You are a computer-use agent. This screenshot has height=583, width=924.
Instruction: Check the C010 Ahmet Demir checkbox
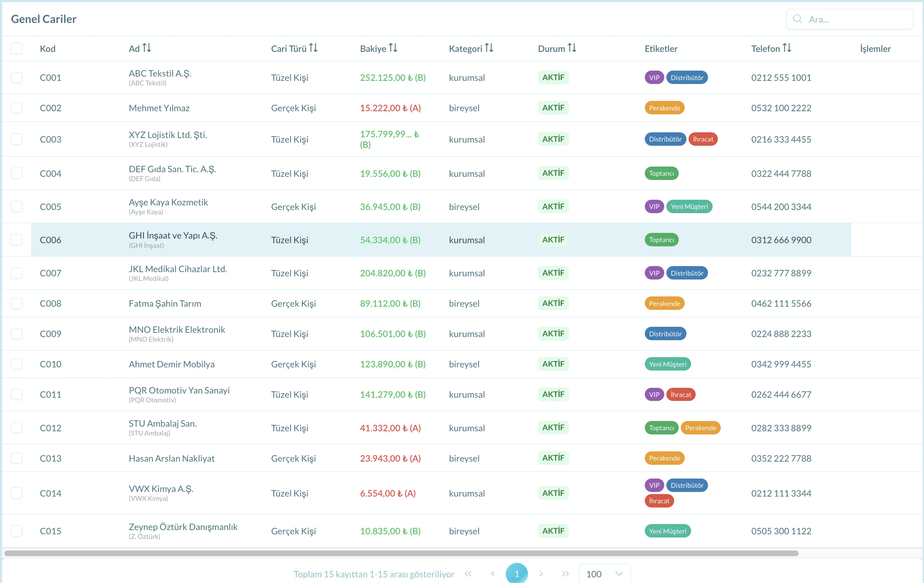coord(17,364)
